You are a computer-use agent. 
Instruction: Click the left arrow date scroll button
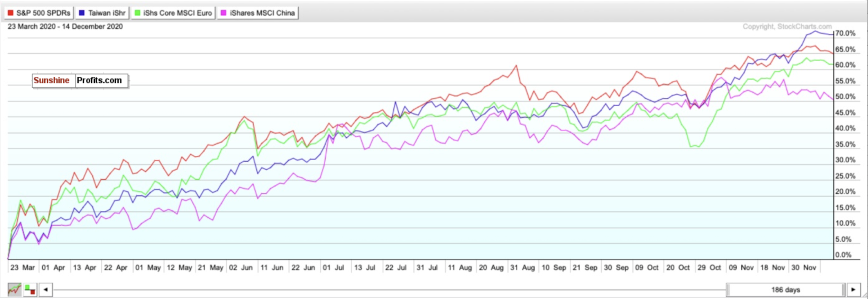(x=45, y=290)
